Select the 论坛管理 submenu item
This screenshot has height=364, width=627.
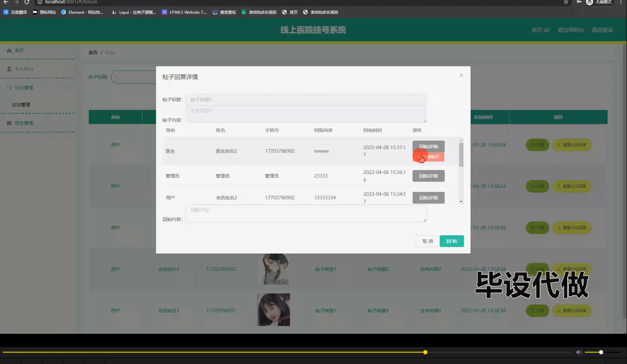tap(21, 105)
